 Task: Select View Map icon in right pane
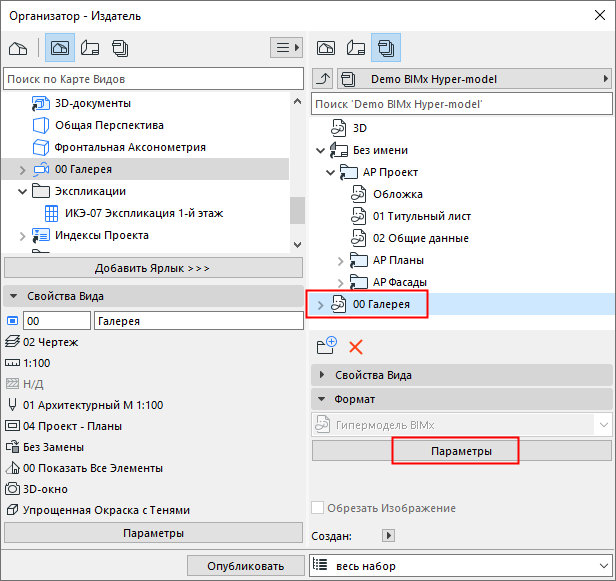coord(326,48)
